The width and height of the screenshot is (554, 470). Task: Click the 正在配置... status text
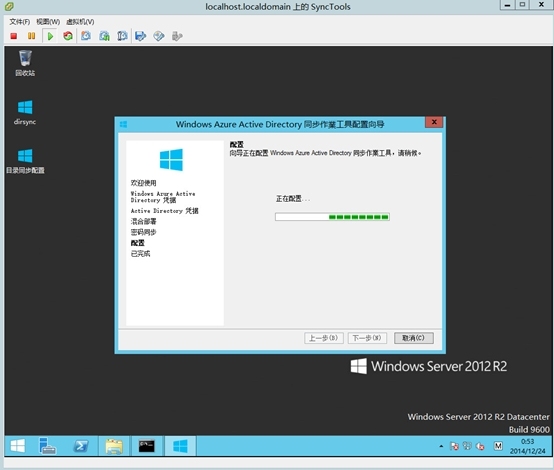click(x=293, y=199)
